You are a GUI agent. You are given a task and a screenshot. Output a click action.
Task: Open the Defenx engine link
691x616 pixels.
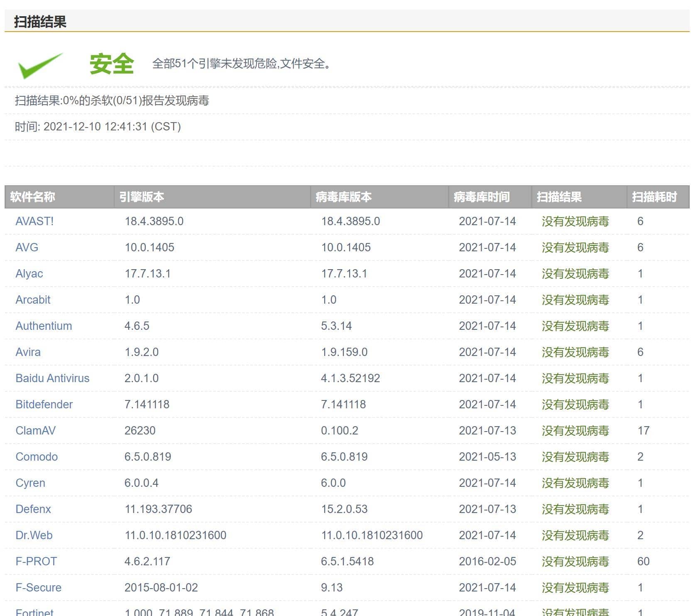(33, 509)
